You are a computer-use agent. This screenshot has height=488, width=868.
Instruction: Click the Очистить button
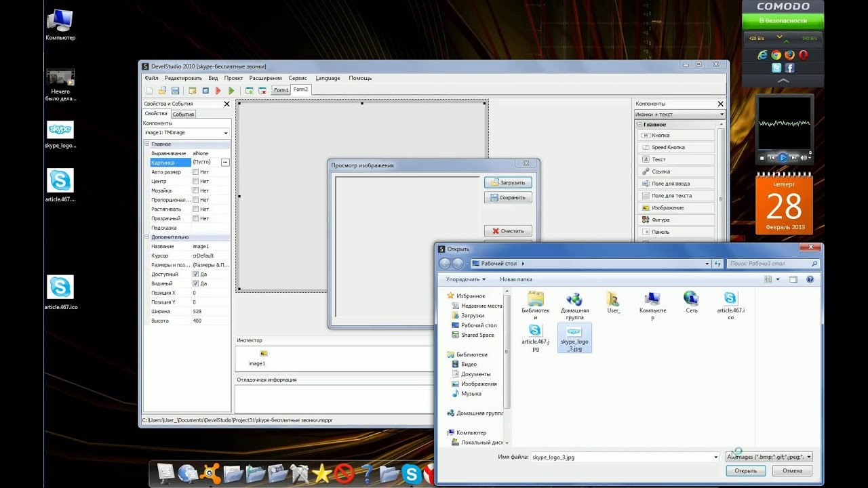coord(509,231)
